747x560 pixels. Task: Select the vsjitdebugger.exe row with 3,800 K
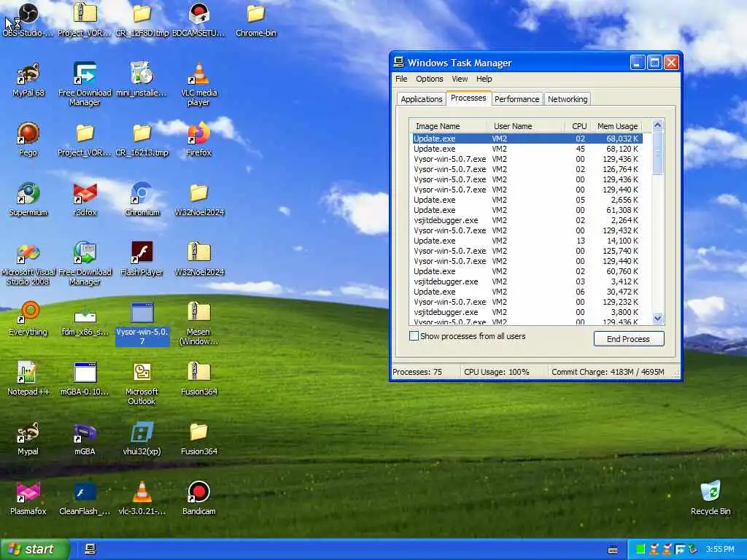click(527, 312)
